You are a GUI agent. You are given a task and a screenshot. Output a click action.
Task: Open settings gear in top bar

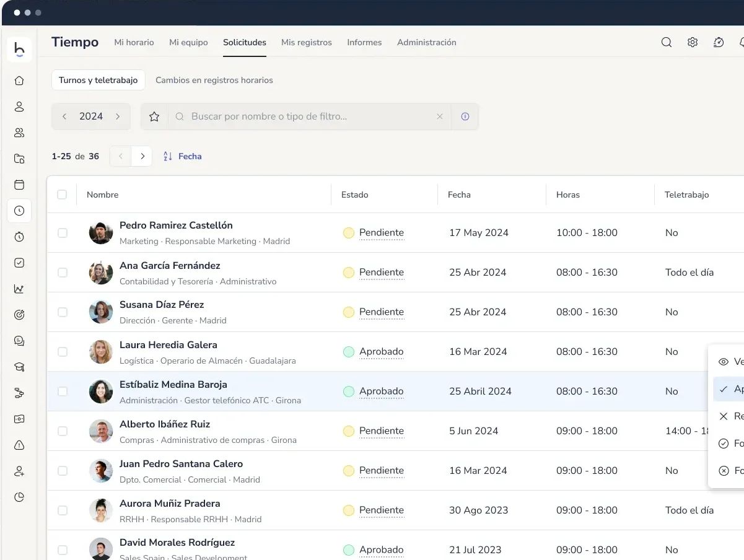point(693,42)
